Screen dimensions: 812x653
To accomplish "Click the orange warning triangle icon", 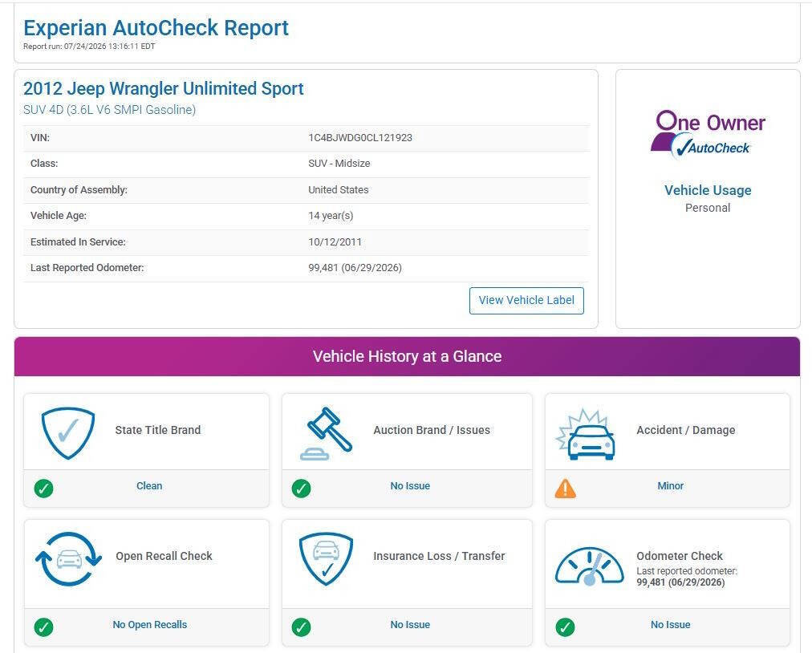I will point(565,489).
